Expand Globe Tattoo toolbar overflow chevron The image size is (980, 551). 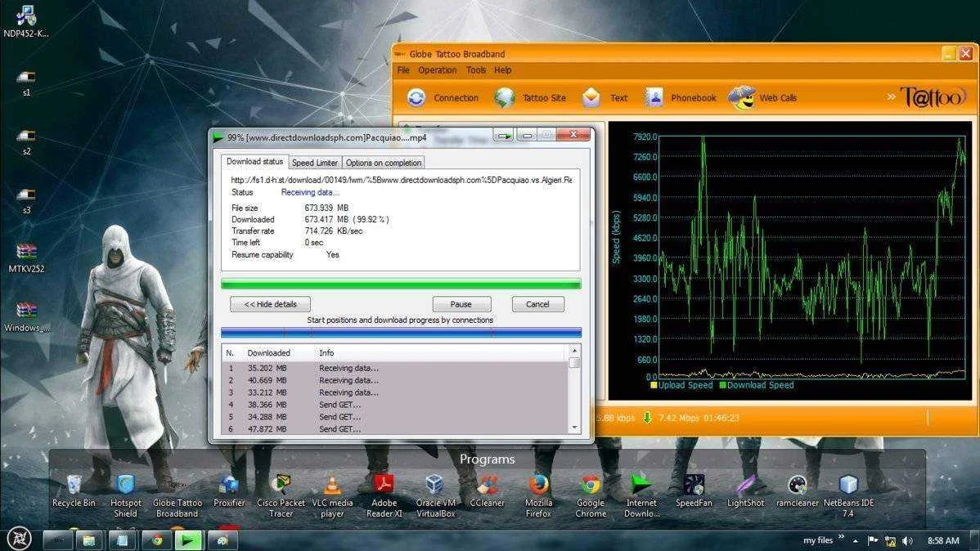(891, 96)
